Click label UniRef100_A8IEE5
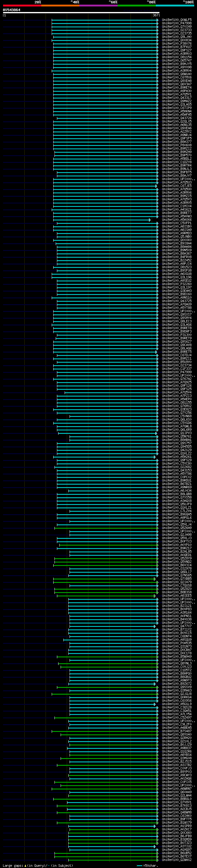 click(177, 596)
